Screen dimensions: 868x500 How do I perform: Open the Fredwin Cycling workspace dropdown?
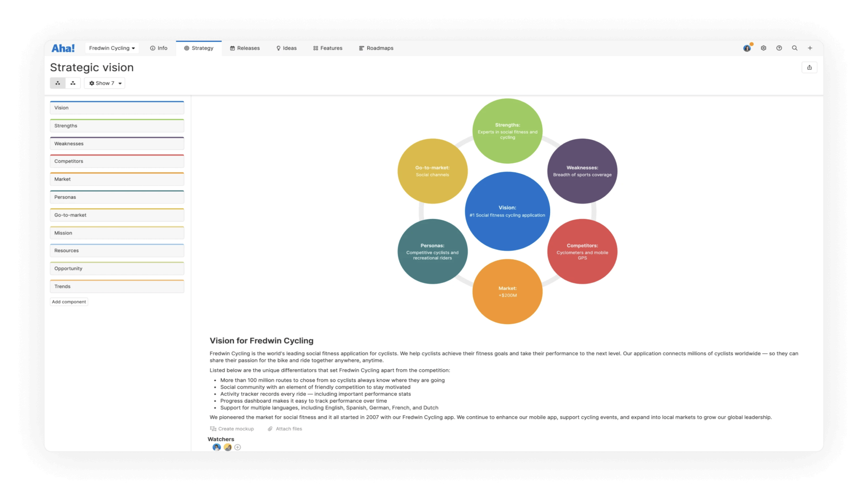[x=112, y=48]
